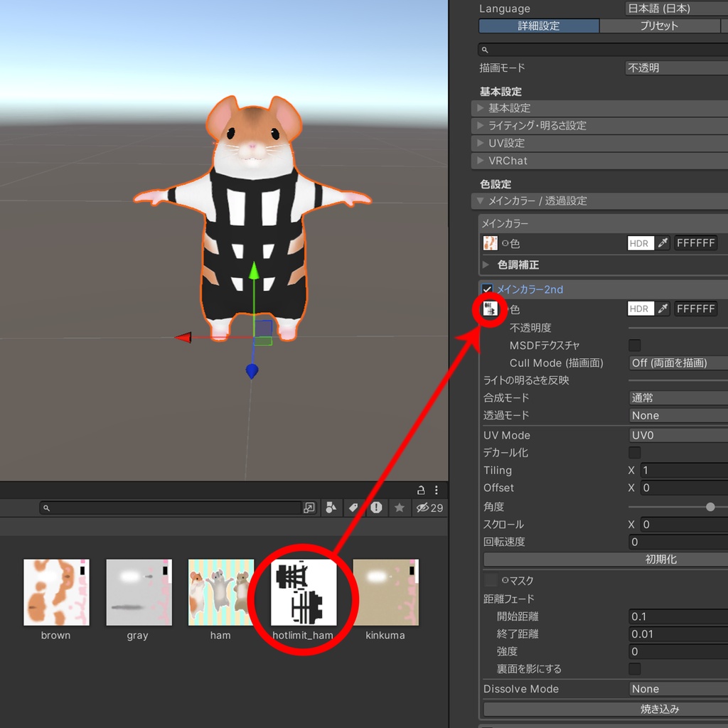
Task: Click the shader property search field
Action: coord(603,49)
